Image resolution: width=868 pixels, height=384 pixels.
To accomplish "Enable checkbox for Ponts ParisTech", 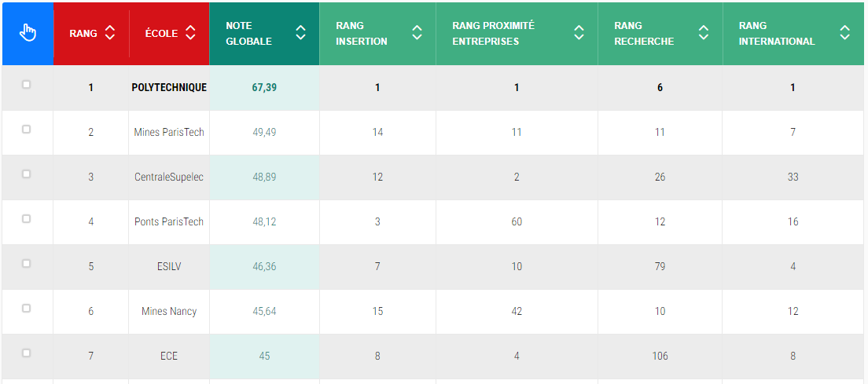I will click(26, 219).
